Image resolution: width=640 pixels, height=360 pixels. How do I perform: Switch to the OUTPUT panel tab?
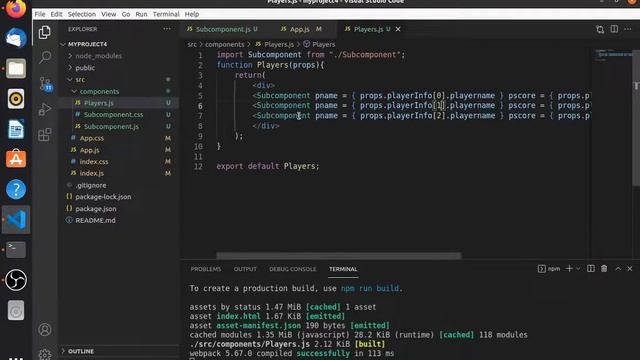[245, 269]
